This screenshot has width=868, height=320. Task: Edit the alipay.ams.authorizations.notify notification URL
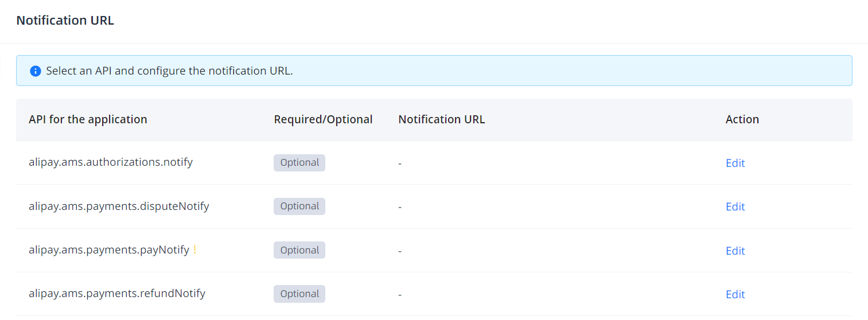tap(735, 163)
